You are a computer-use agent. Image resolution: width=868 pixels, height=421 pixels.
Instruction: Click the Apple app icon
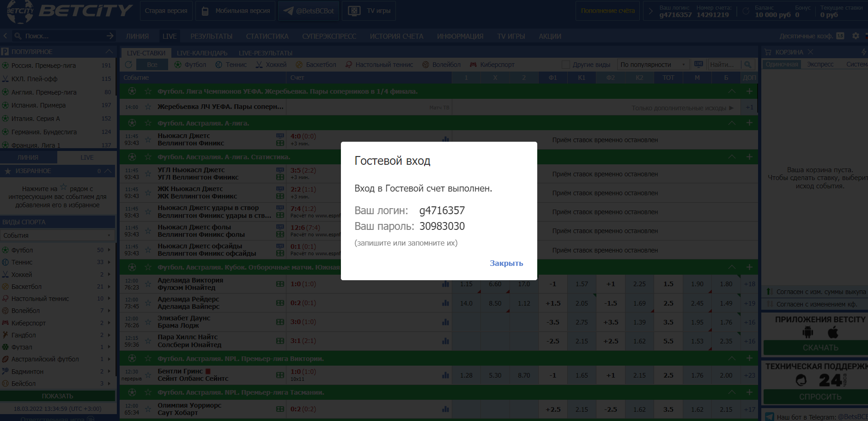coord(833,332)
